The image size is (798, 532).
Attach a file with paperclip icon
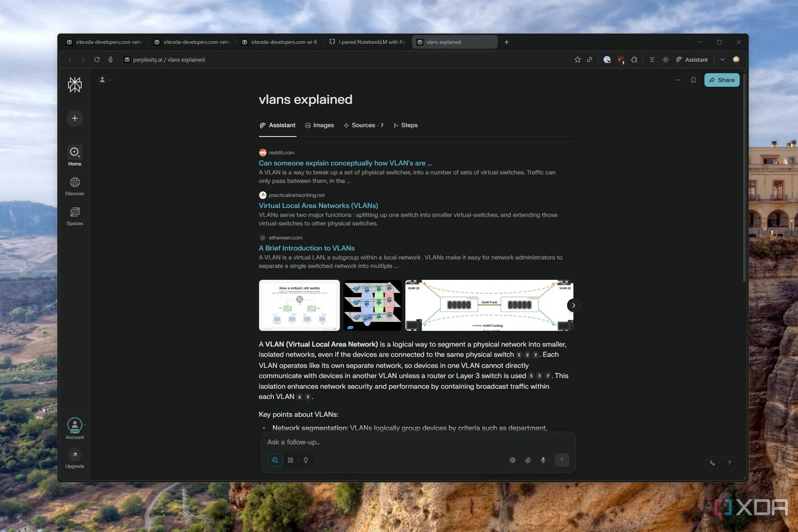pyautogui.click(x=528, y=460)
